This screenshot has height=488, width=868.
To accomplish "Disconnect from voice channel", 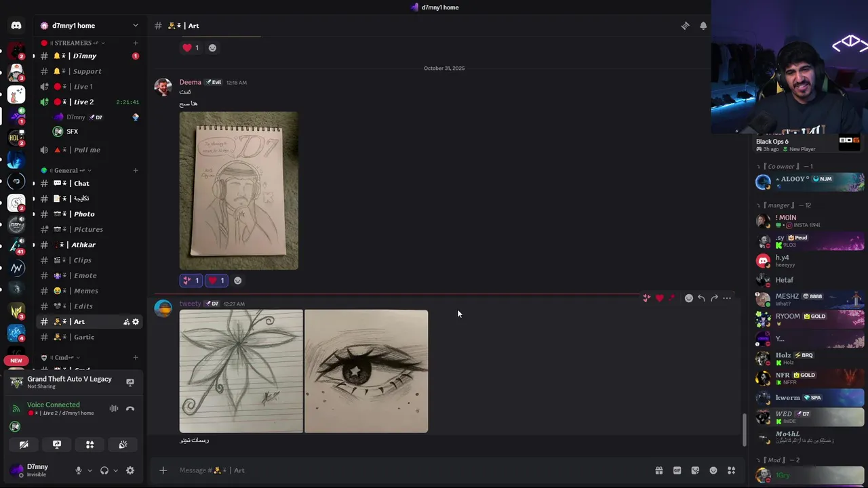I will tap(130, 409).
